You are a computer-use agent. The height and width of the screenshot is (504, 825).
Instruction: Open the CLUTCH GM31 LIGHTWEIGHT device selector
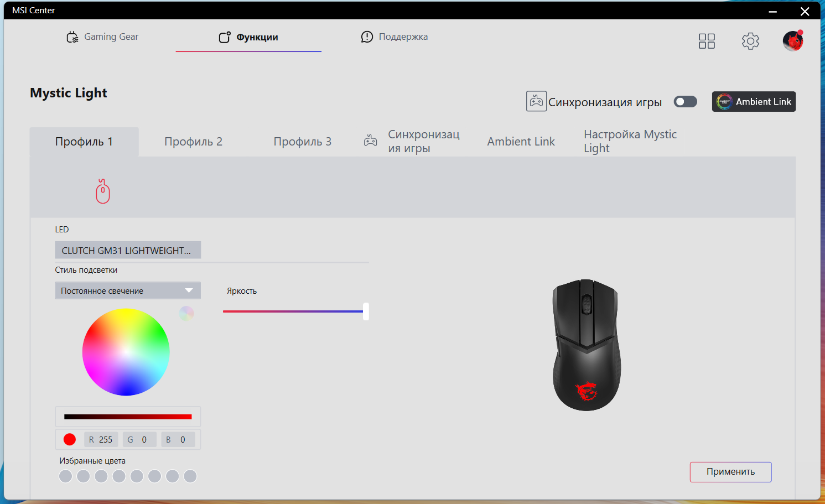pyautogui.click(x=128, y=250)
